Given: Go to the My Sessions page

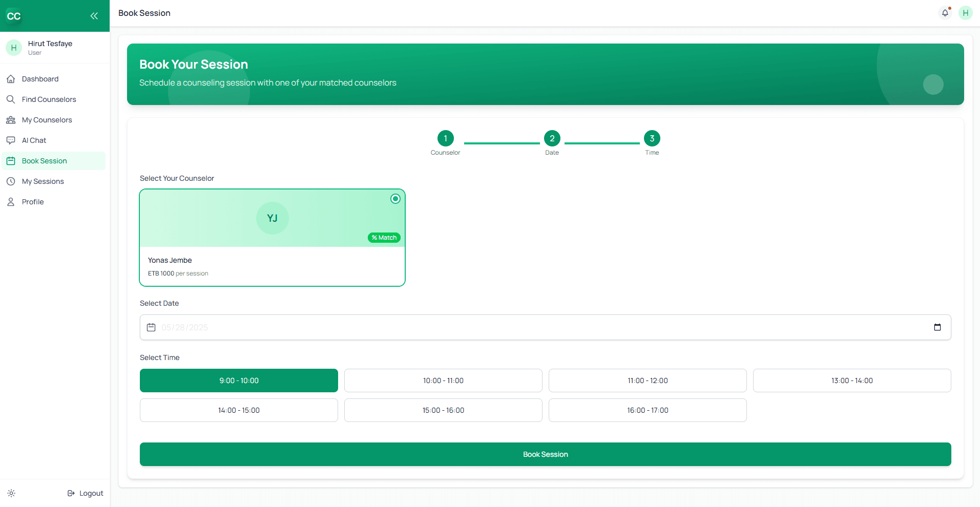Looking at the screenshot, I should click(43, 181).
